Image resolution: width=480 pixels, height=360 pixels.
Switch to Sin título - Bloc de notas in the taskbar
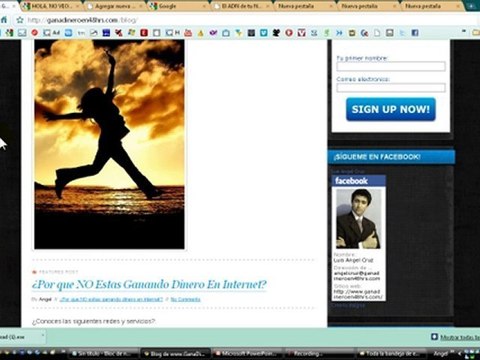tap(103, 353)
